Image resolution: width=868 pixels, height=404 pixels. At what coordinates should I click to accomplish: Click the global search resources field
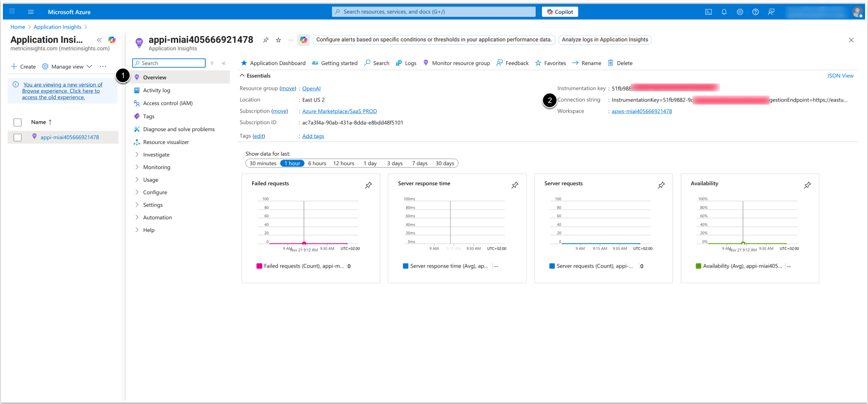[x=434, y=12]
